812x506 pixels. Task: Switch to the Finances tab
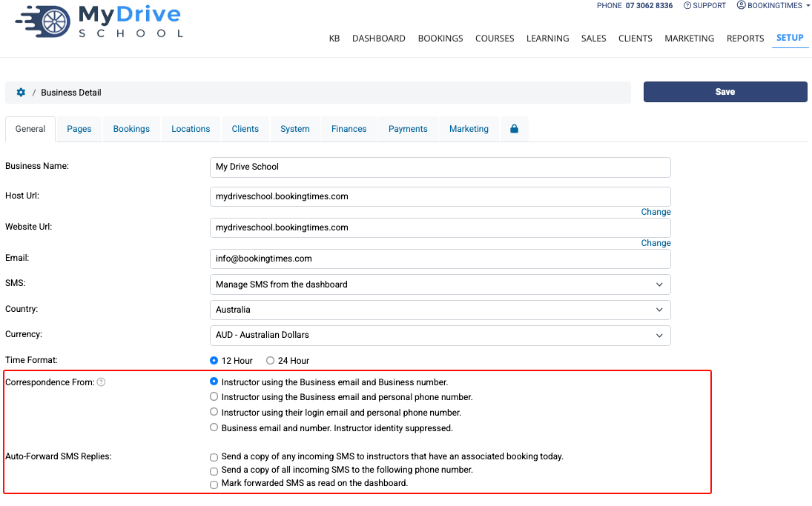pyautogui.click(x=349, y=129)
